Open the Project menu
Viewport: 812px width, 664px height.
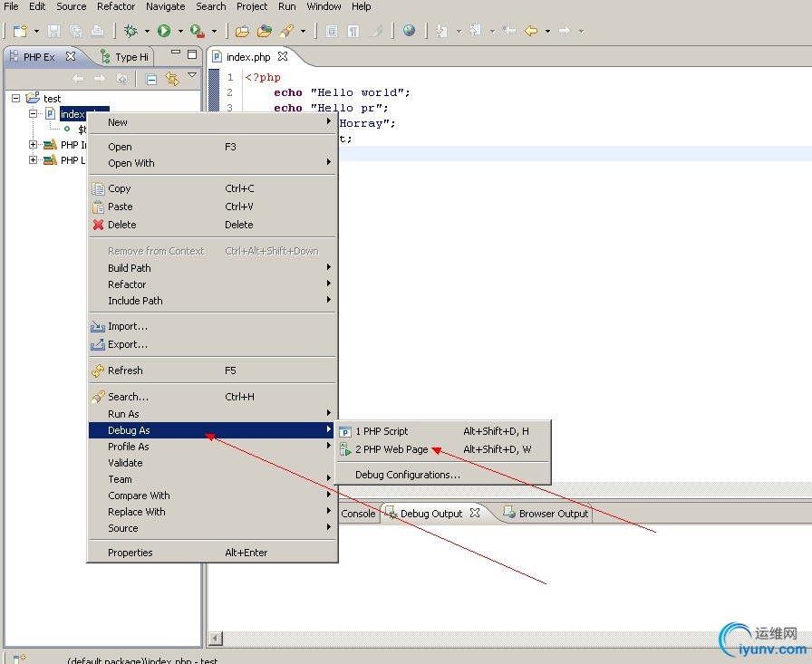(252, 6)
